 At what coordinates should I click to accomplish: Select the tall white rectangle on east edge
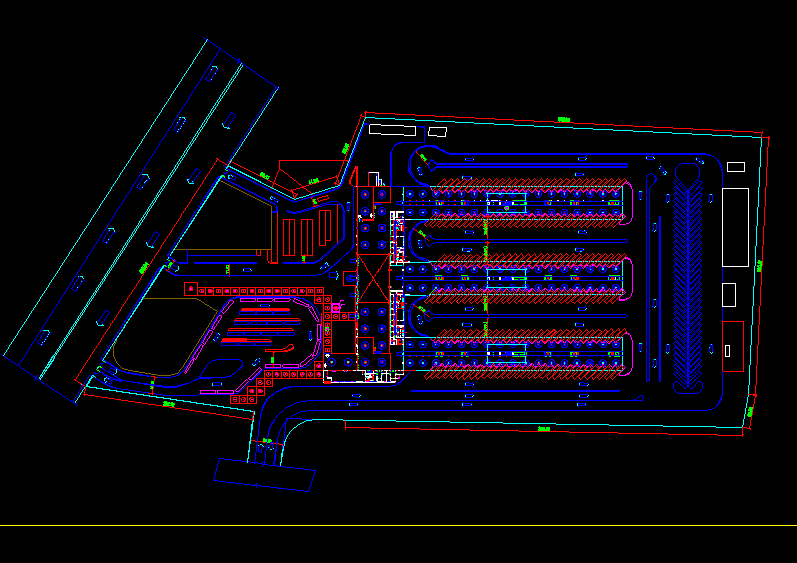tap(735, 227)
